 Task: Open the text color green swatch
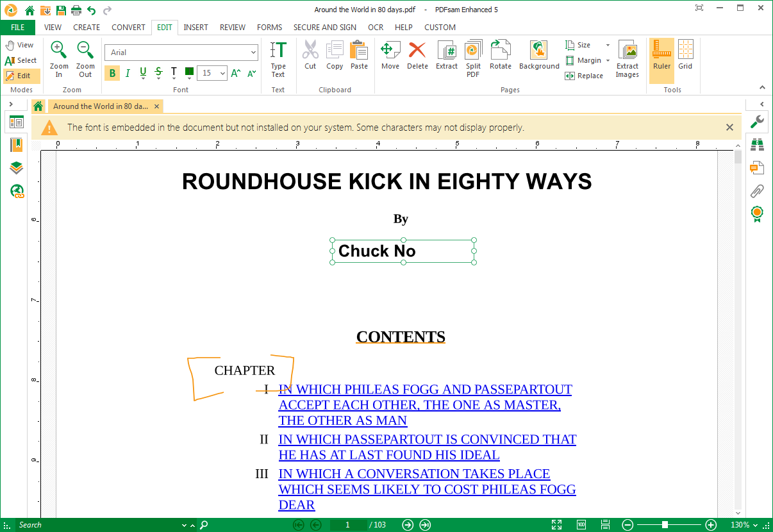coord(189,72)
